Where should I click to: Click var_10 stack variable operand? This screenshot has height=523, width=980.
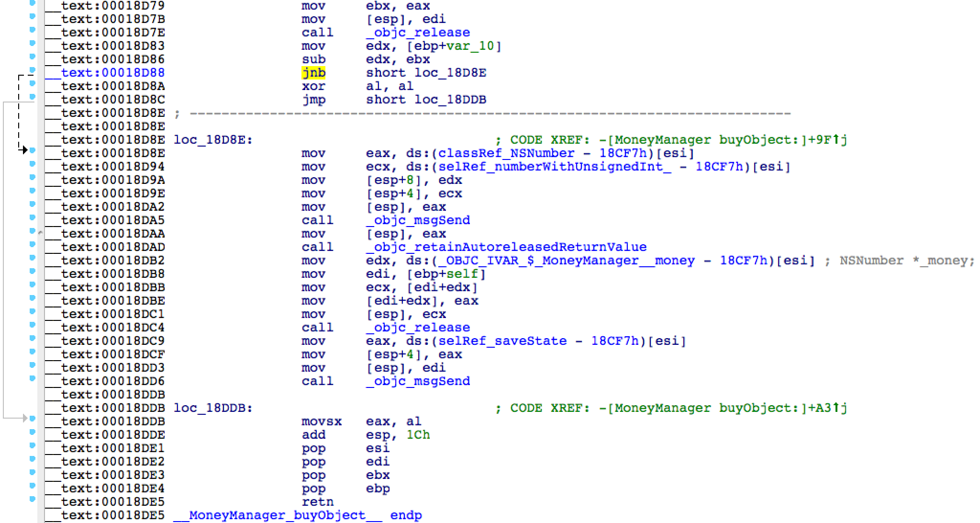click(x=470, y=46)
